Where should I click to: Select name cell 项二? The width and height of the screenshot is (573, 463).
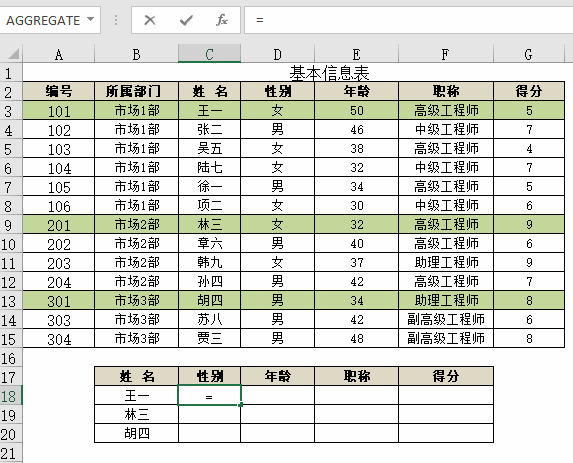point(209,205)
